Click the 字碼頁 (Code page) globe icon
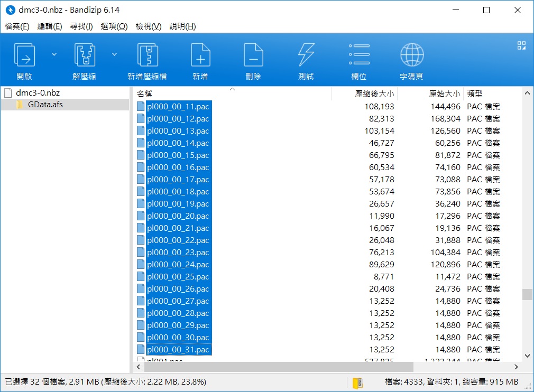The height and width of the screenshot is (392, 534). tap(411, 55)
